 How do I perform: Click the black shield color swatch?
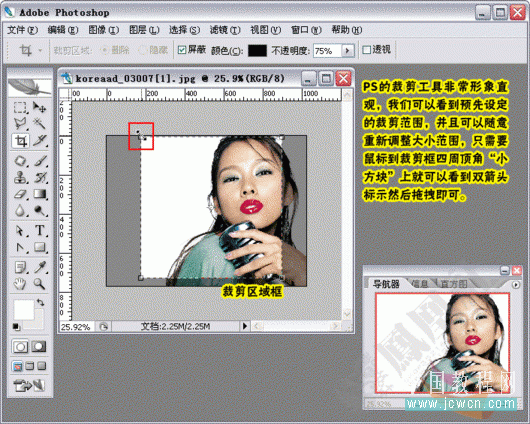click(x=257, y=51)
